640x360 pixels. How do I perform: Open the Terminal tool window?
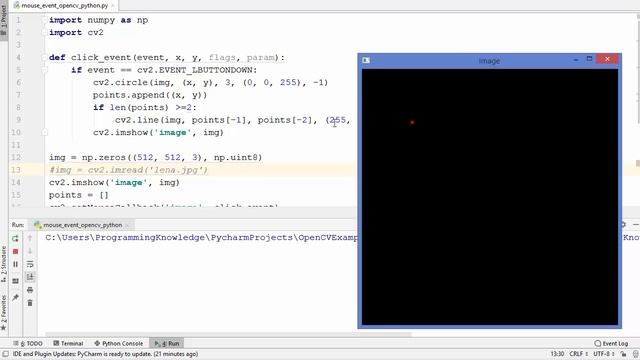coord(68,343)
